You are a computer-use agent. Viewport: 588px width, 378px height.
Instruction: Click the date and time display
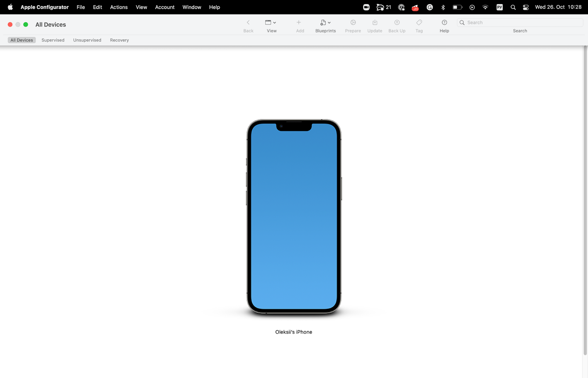(558, 7)
